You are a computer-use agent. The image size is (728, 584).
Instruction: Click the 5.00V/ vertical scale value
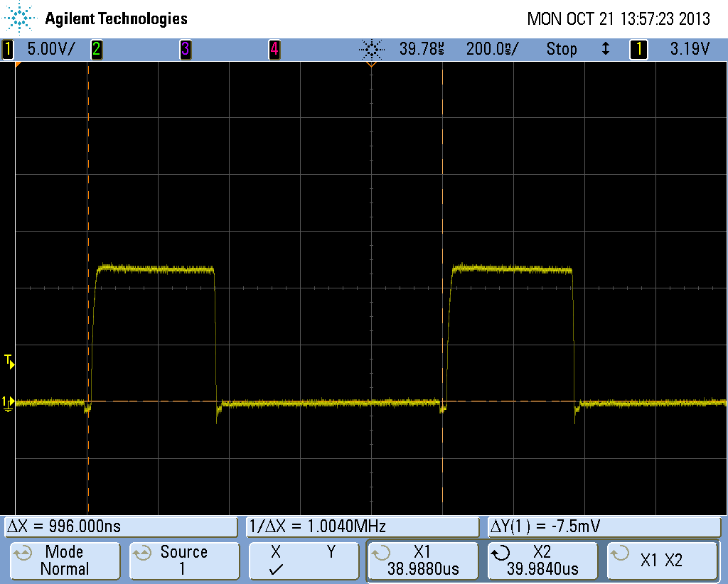click(51, 49)
